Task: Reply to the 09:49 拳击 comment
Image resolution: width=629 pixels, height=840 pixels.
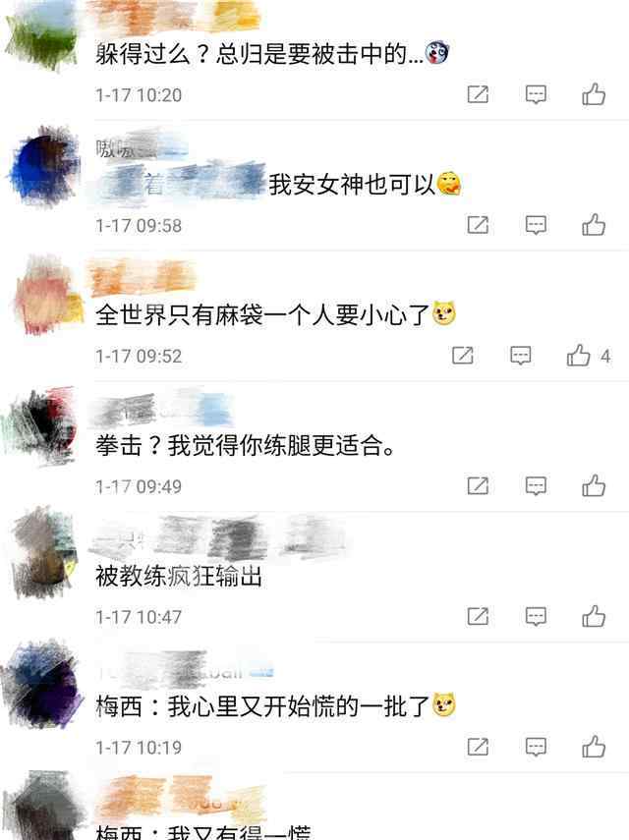Action: pos(536,486)
